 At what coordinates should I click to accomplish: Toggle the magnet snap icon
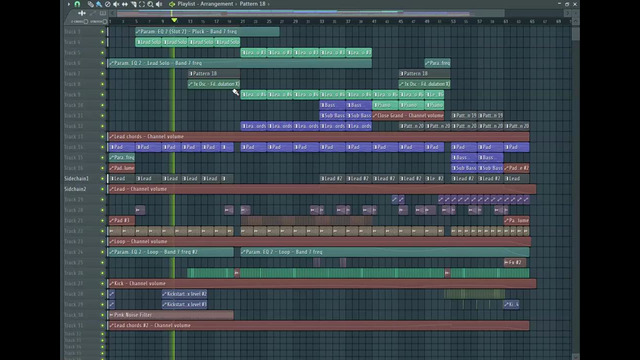(x=77, y=4)
